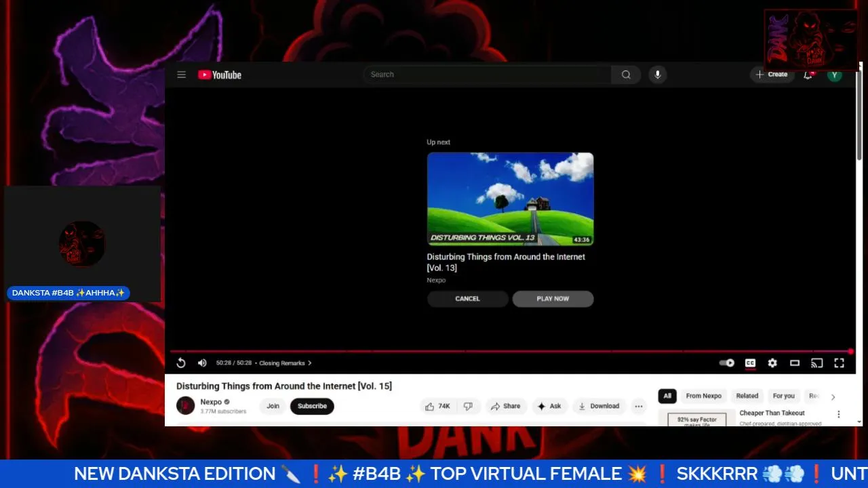Dislike the video with thumbs down
This screenshot has height=488, width=868.
click(468, 406)
